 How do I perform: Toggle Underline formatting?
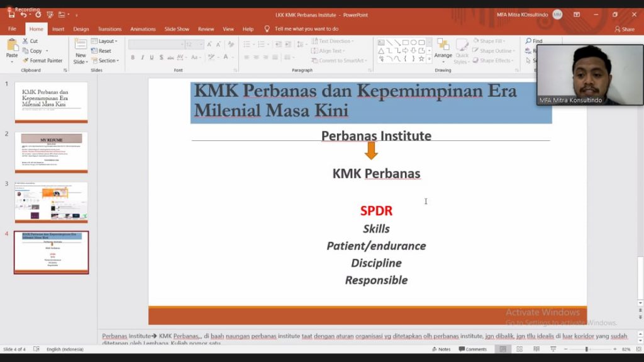(152, 57)
